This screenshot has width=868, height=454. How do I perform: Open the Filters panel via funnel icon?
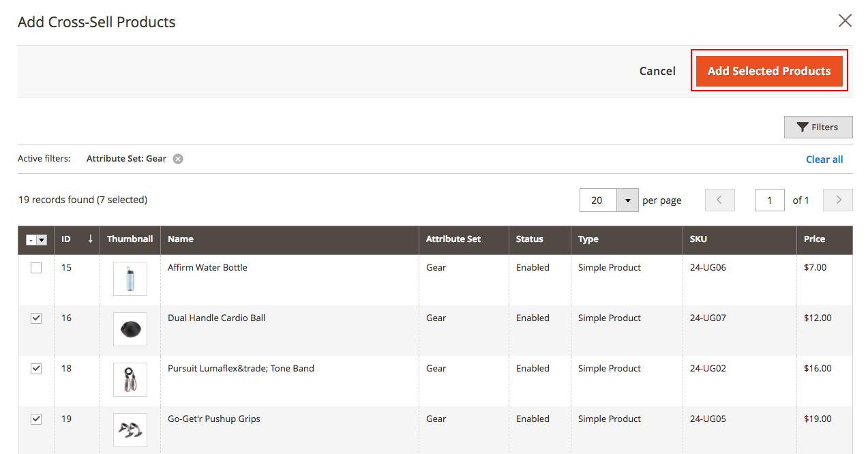point(818,127)
